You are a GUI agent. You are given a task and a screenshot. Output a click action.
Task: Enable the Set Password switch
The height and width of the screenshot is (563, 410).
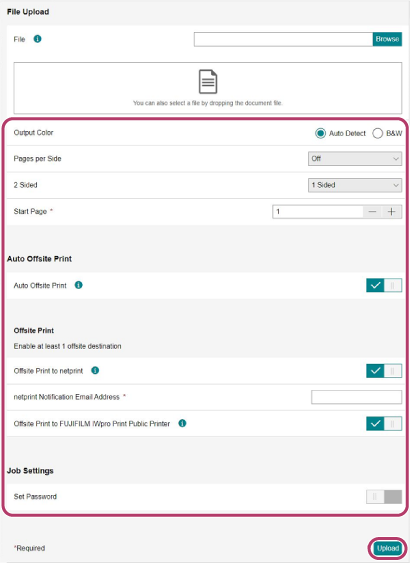384,497
